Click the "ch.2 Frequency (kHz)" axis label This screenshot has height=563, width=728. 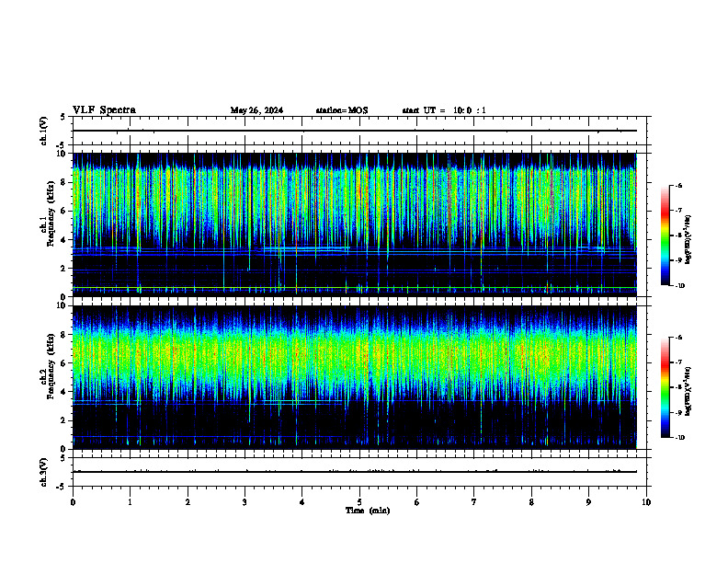coord(47,366)
